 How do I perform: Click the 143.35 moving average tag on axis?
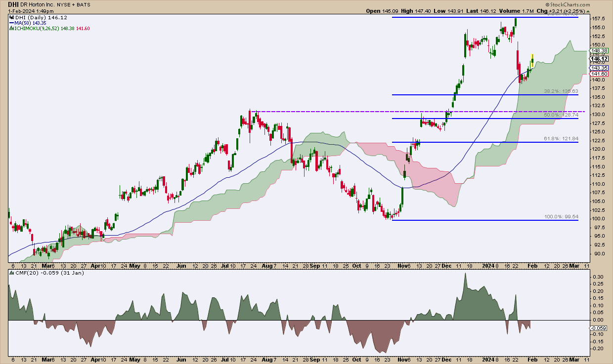click(599, 68)
